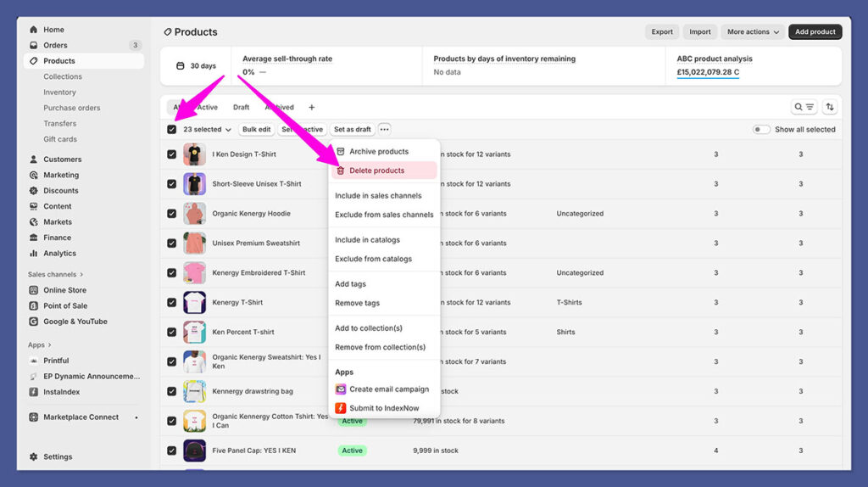Choose Archive products in the menu
Viewport: 868px width, 487px height.
pyautogui.click(x=378, y=152)
